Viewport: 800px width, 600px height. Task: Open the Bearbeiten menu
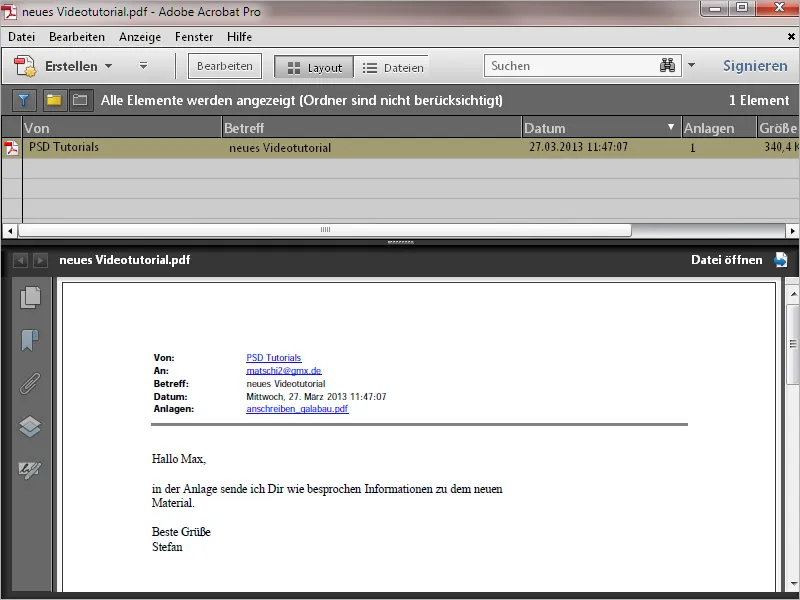point(77,37)
